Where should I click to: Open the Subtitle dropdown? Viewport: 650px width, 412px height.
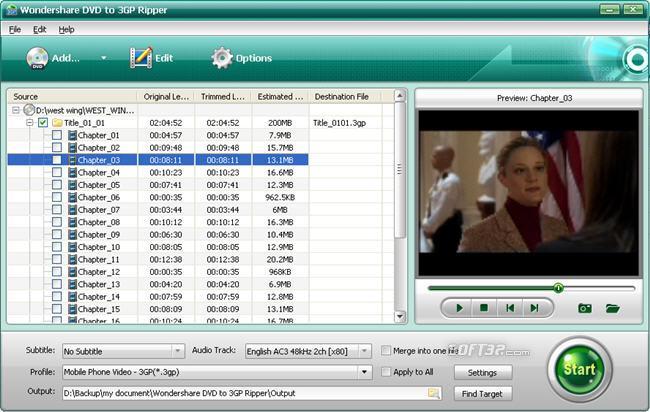[177, 351]
